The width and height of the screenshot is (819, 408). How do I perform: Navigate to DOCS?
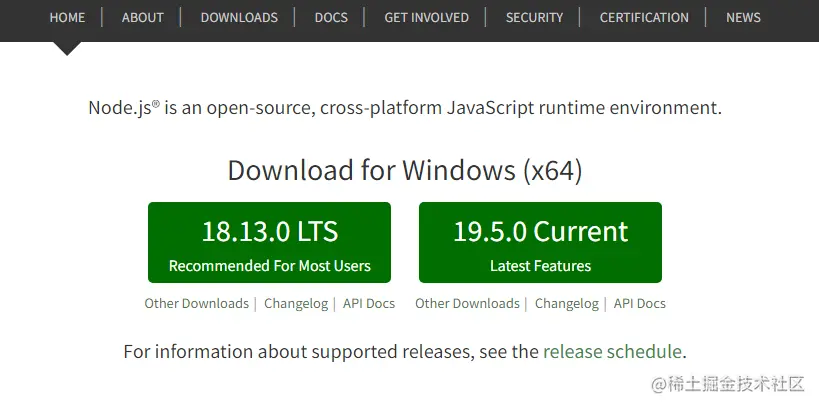tap(331, 18)
